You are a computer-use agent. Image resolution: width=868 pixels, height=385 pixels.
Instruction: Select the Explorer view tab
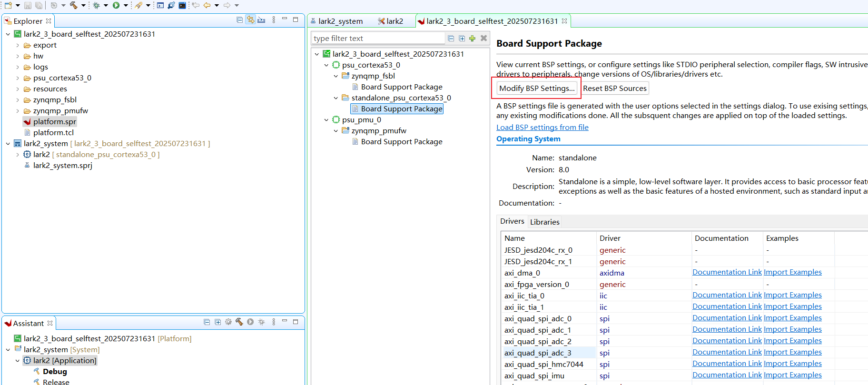click(28, 21)
